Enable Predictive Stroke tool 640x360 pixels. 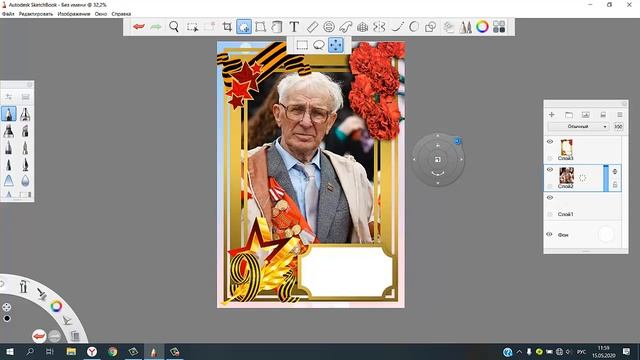point(413,27)
